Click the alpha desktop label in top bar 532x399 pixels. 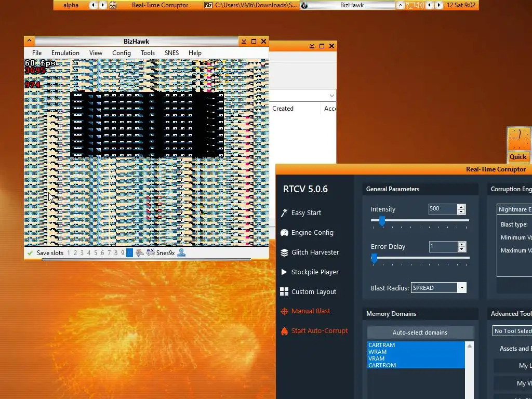point(71,5)
